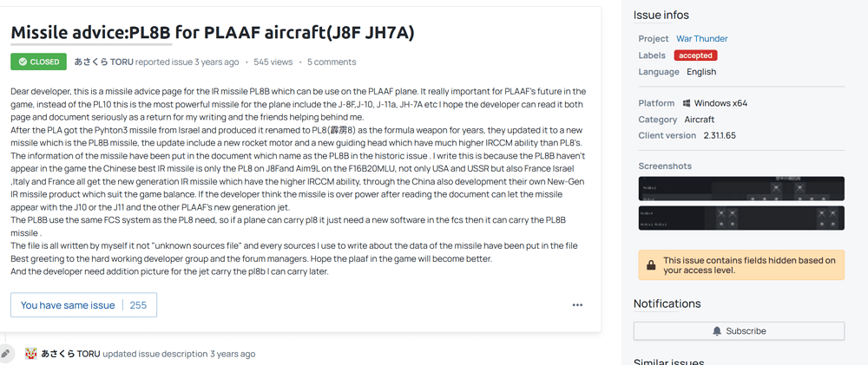Image resolution: width=868 pixels, height=365 pixels.
Task: Click the bell icon on Subscribe
Action: pyautogui.click(x=717, y=331)
